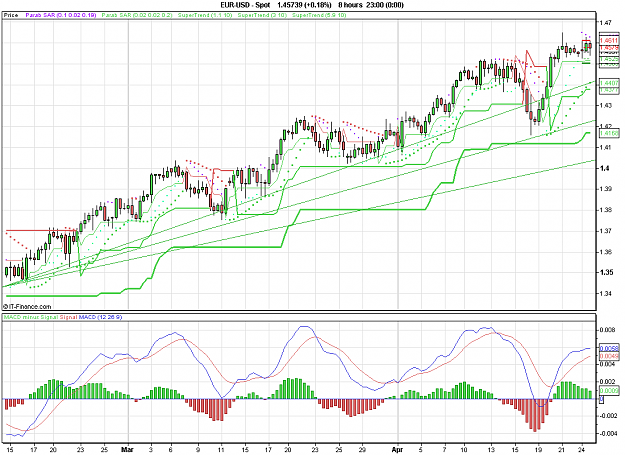The image size is (625, 455).
Task: Click the date label 5 after Apr
Action: (x=421, y=450)
